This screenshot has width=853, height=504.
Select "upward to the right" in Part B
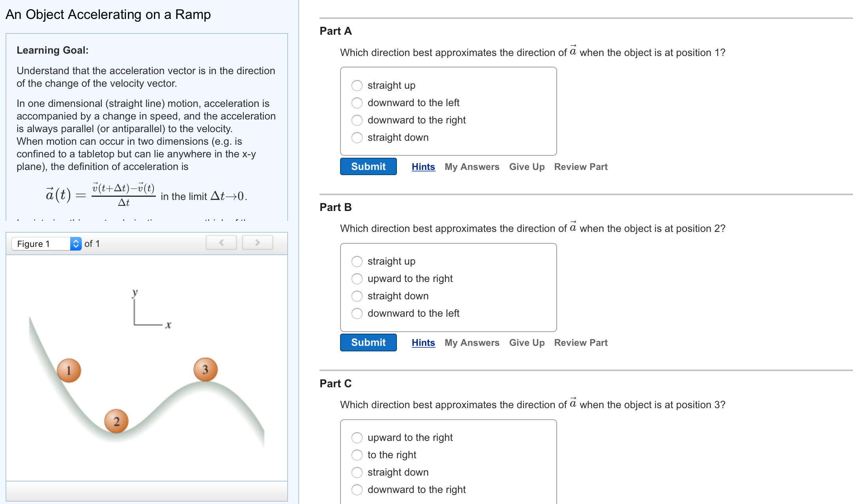click(357, 279)
